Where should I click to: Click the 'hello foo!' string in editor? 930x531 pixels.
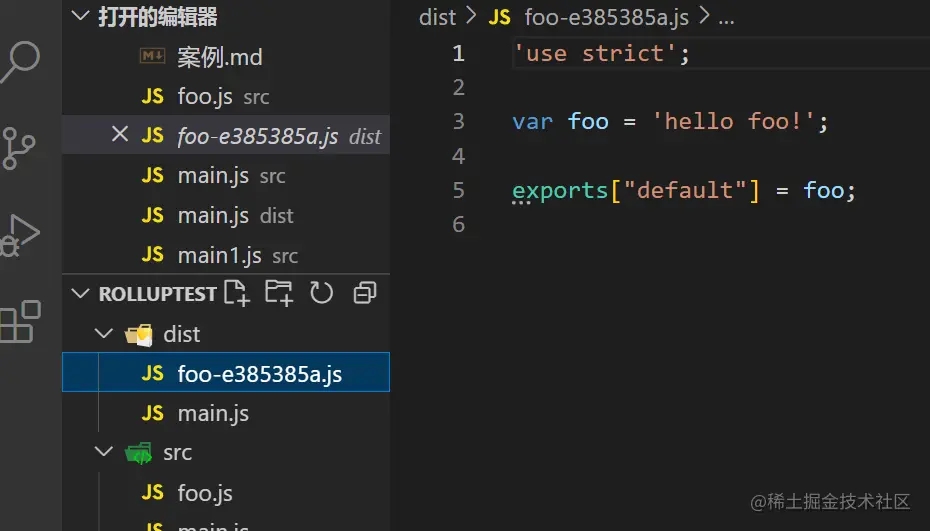click(x=733, y=121)
